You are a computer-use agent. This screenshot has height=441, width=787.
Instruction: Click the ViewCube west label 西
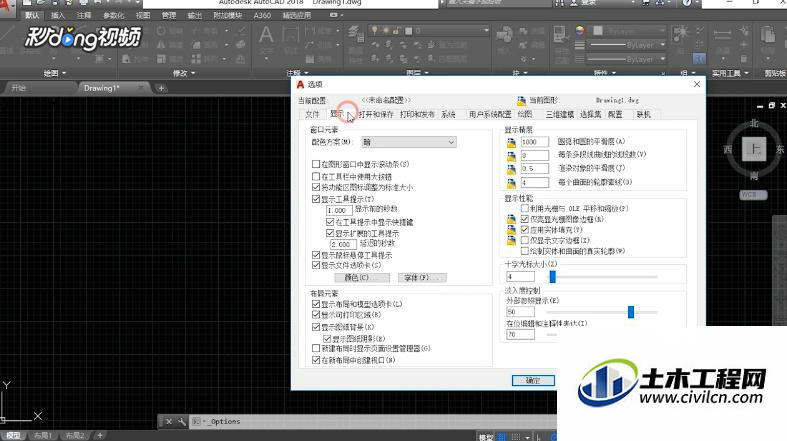728,150
